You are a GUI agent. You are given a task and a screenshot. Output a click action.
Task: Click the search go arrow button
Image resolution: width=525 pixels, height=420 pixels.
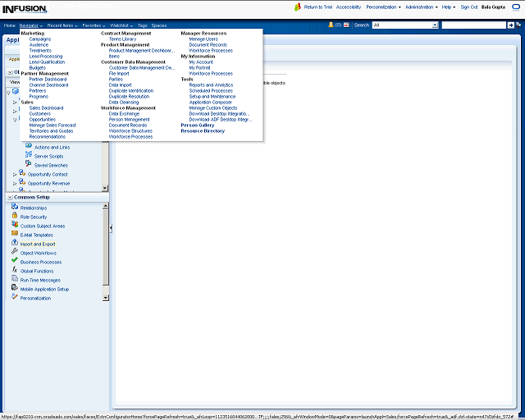click(512, 25)
